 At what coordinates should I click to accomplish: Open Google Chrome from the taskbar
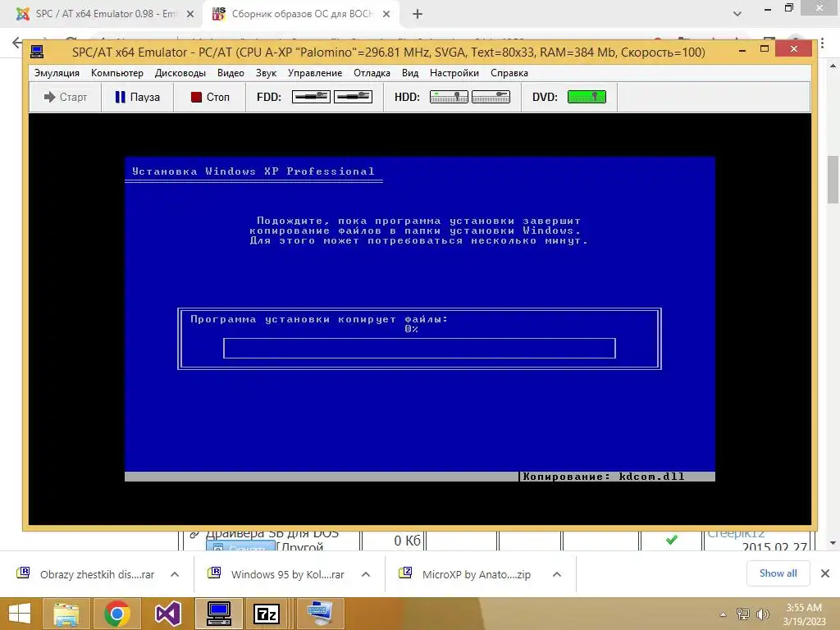coord(117,614)
